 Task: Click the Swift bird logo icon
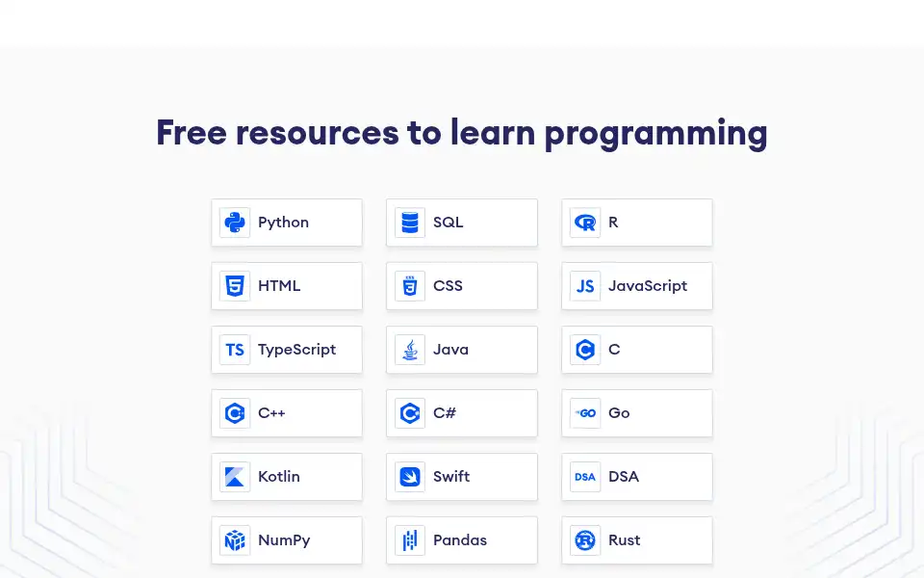(x=410, y=477)
